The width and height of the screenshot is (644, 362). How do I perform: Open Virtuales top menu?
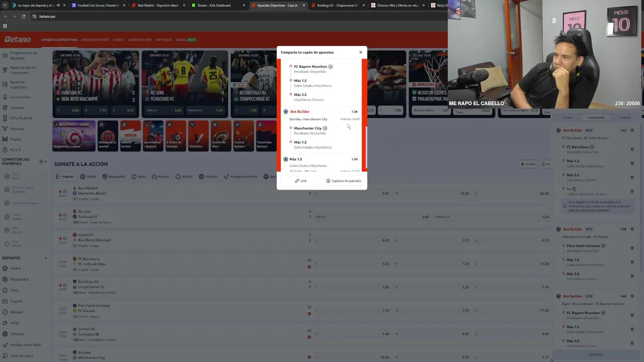pos(164,40)
